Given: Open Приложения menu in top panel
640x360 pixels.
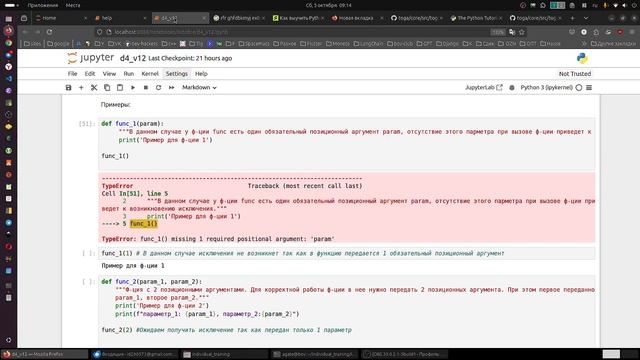Looking at the screenshot, I should tap(42, 5).
